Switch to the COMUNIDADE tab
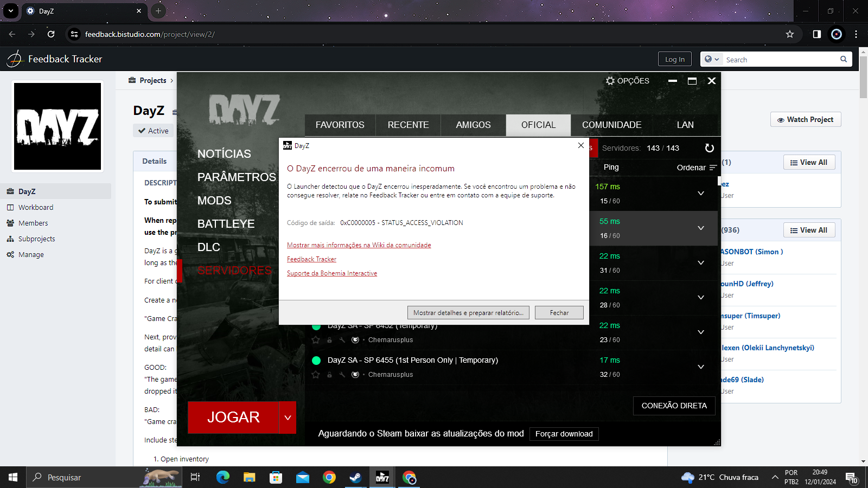The height and width of the screenshot is (488, 868). pos(612,125)
